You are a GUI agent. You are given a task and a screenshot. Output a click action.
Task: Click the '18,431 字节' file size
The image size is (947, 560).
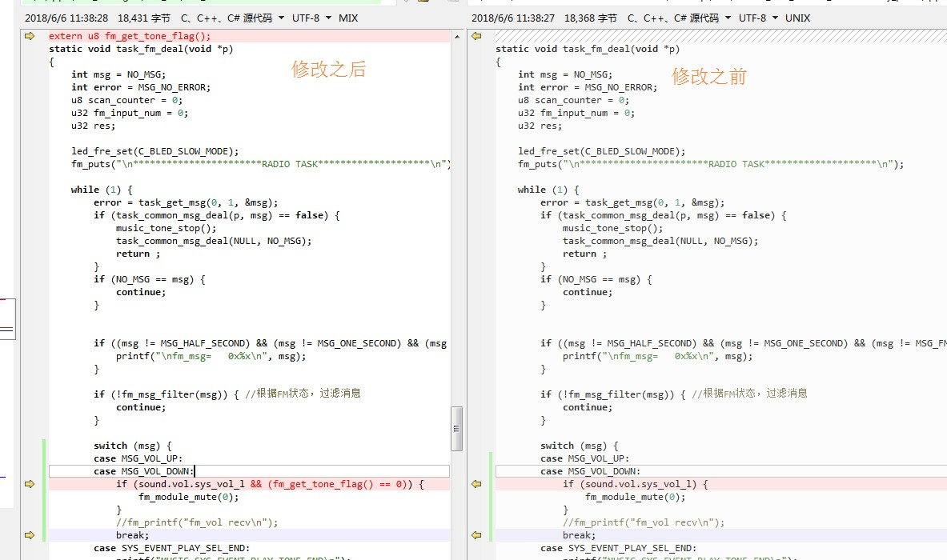144,18
